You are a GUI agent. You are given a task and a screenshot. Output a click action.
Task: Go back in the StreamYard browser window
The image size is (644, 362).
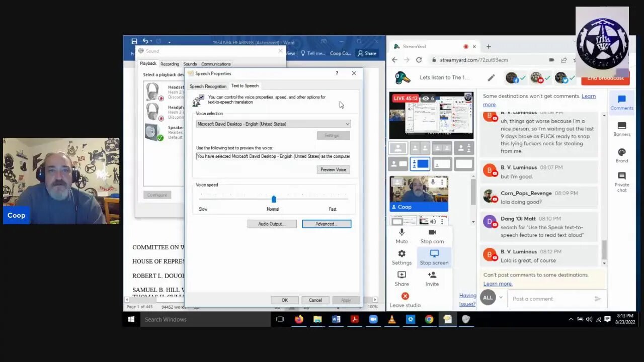pos(395,60)
